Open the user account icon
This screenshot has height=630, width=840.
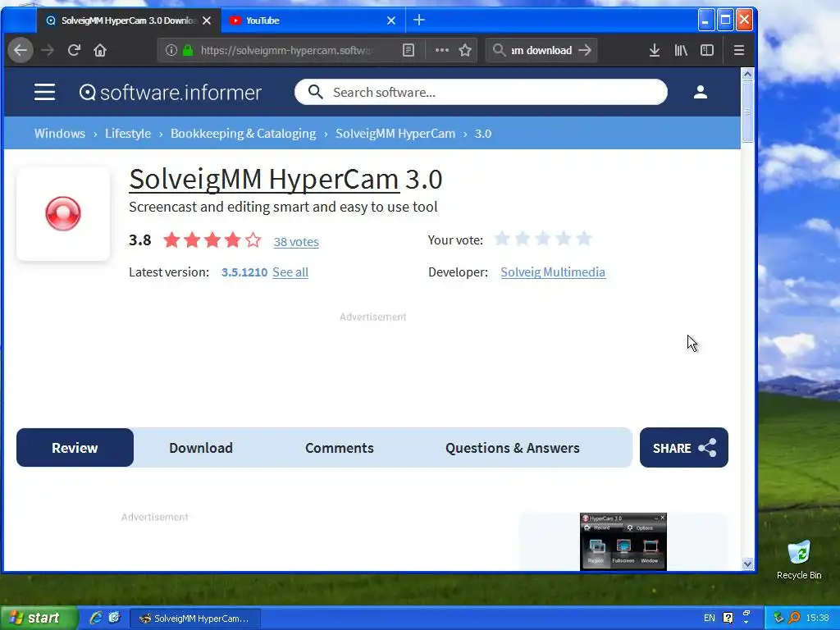[x=701, y=92]
